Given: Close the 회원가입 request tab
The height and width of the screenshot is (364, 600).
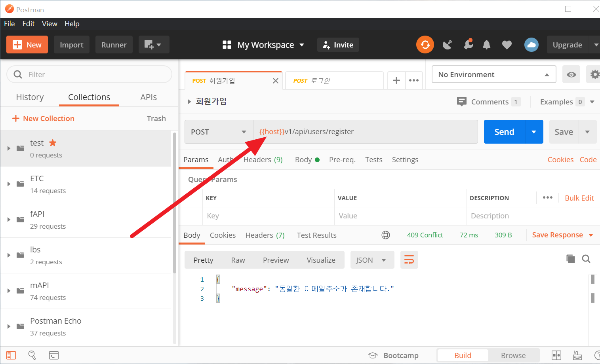Looking at the screenshot, I should click(x=276, y=81).
